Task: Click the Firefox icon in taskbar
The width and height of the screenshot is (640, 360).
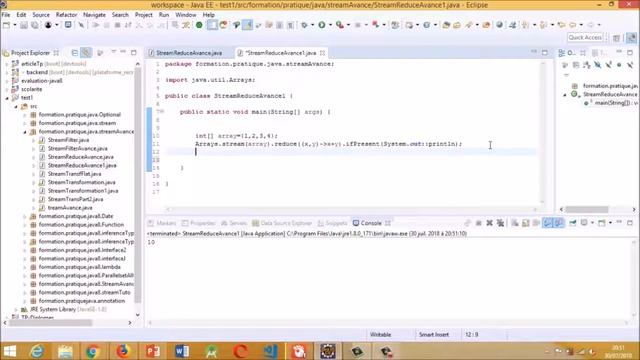Action: tap(122, 351)
